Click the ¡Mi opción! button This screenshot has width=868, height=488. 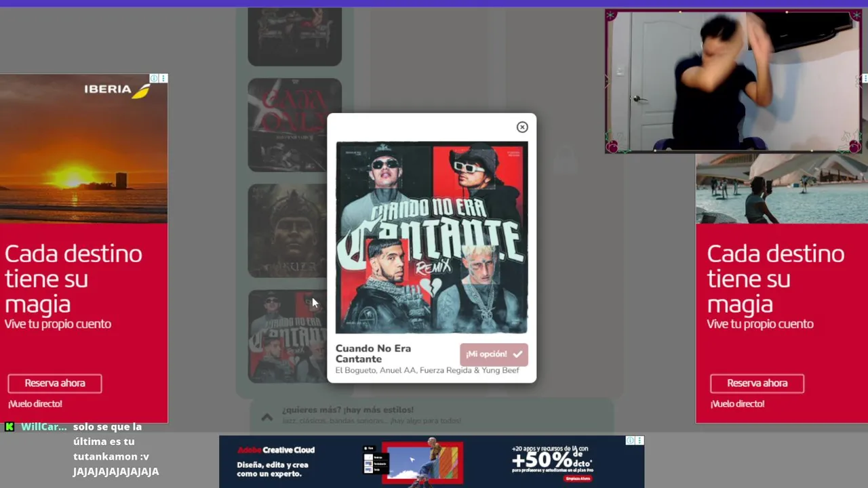pos(494,354)
